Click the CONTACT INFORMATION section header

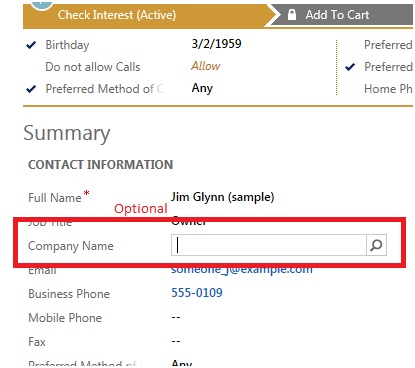101,165
